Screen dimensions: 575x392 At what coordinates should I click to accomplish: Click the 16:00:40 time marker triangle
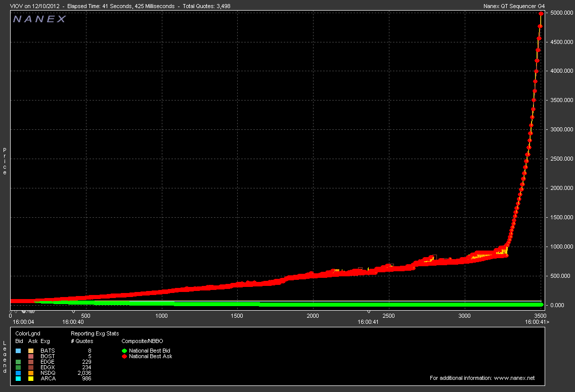[73, 312]
